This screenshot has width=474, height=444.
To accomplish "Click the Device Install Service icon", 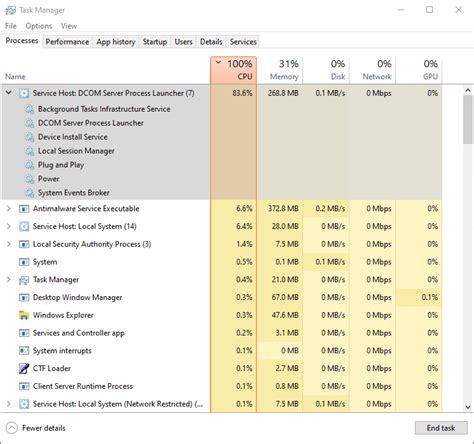I will point(29,137).
